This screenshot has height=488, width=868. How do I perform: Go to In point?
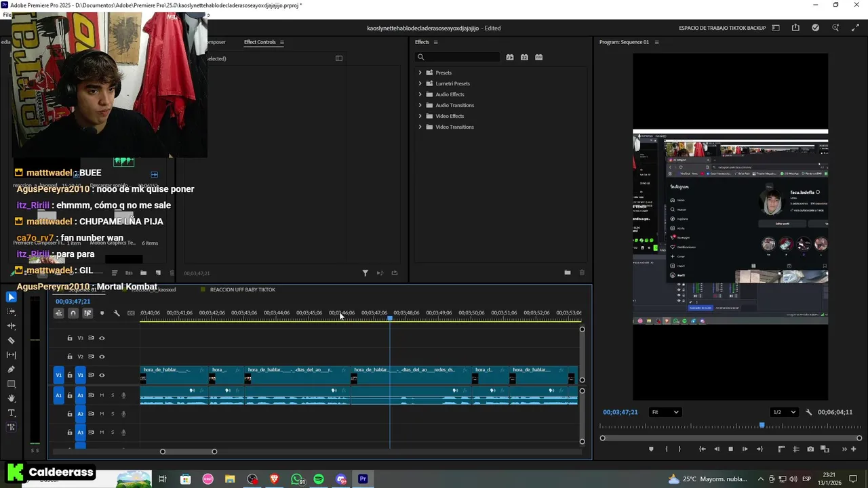pyautogui.click(x=702, y=449)
